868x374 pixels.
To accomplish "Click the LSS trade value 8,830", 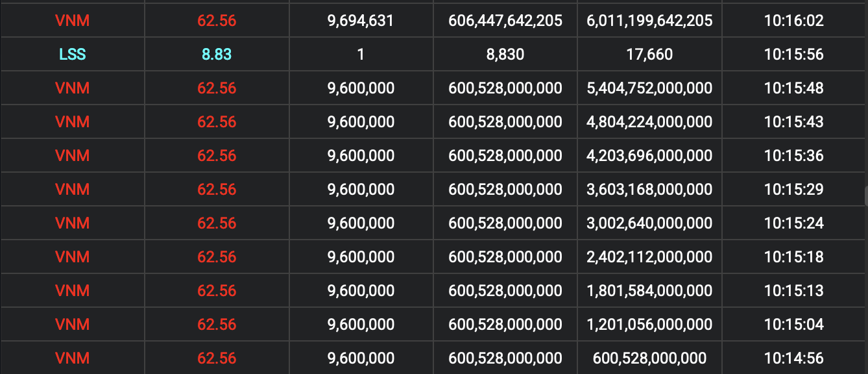I will pyautogui.click(x=505, y=55).
